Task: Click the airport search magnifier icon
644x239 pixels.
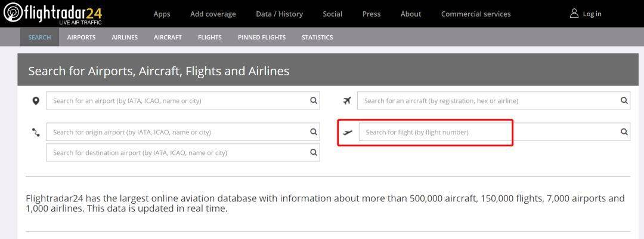Action: [314, 100]
